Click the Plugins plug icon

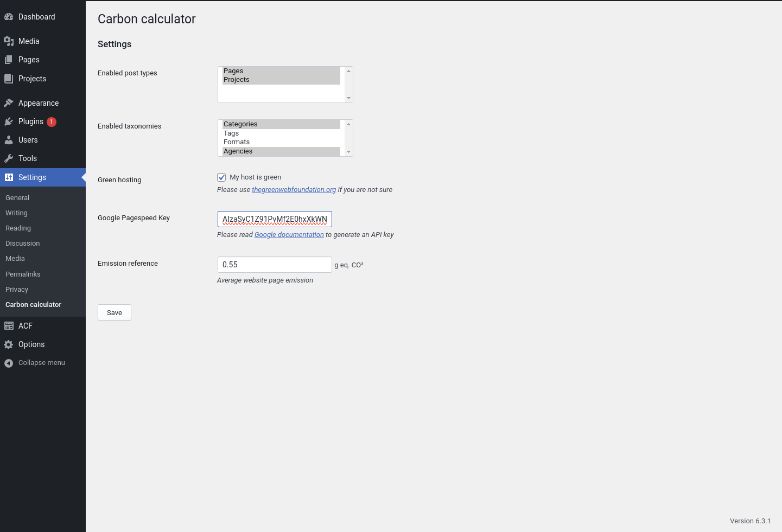[x=9, y=121]
